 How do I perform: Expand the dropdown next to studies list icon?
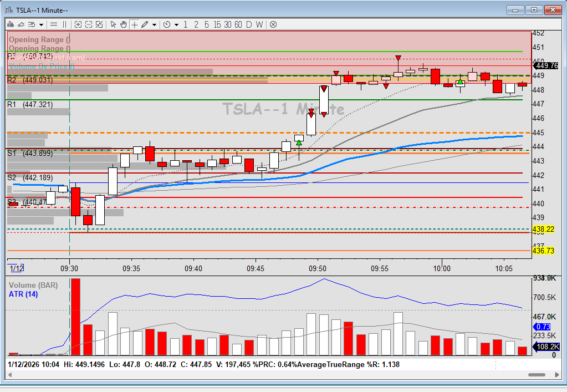pyautogui.click(x=41, y=25)
